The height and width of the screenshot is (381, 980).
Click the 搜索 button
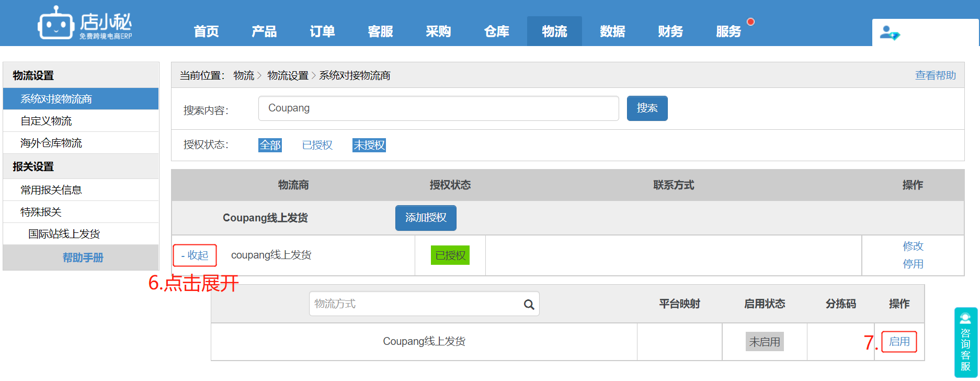[647, 108]
